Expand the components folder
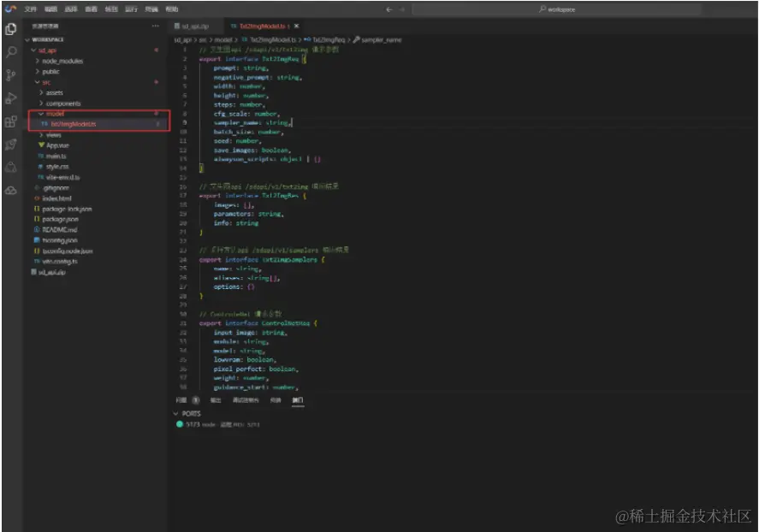This screenshot has height=532, width=759. click(41, 103)
